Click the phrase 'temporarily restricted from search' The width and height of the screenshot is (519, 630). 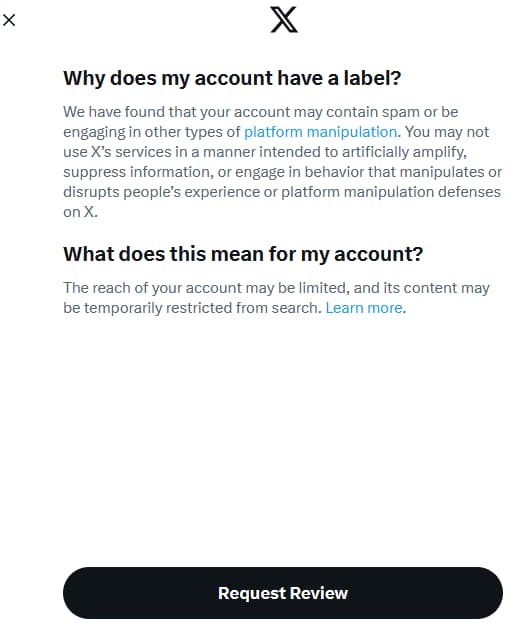click(x=203, y=308)
